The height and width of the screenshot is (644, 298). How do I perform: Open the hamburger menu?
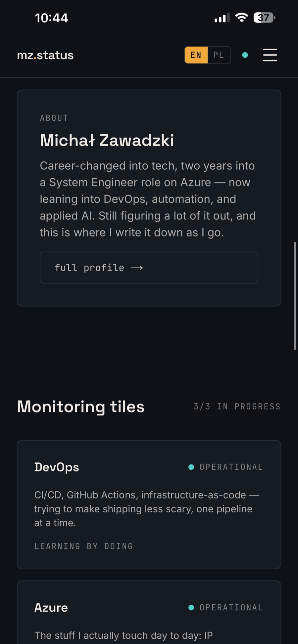click(270, 55)
